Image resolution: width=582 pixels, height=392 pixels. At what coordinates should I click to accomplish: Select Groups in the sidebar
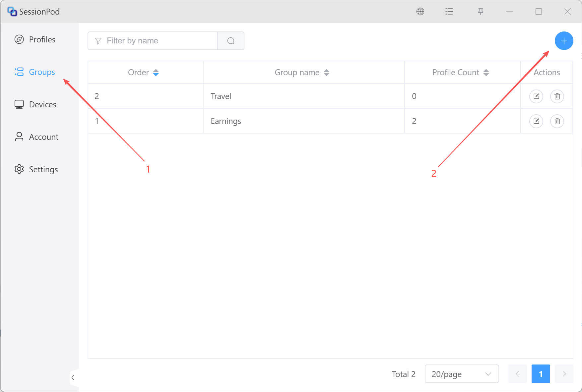click(x=35, y=72)
